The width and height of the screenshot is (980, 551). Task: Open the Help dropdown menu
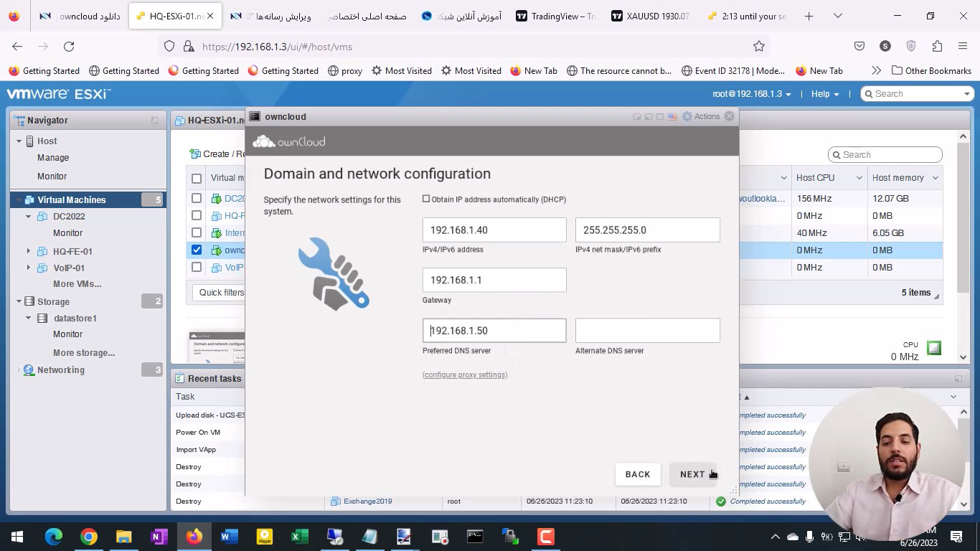pos(825,94)
